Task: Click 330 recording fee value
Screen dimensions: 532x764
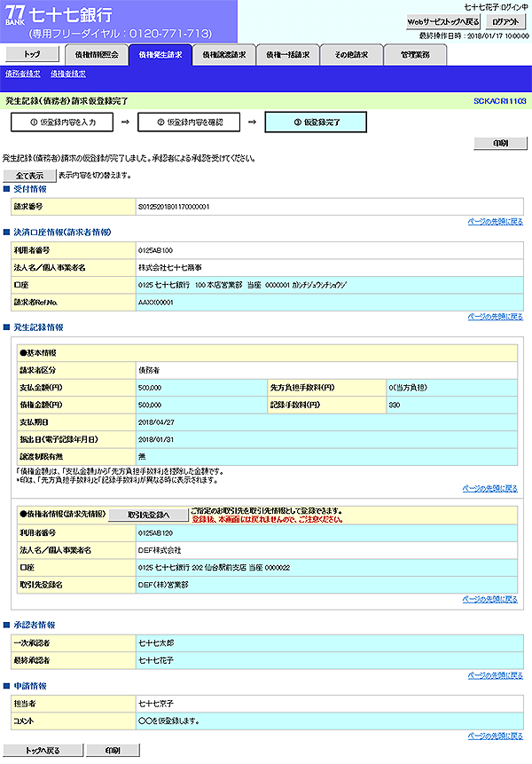Action: [x=395, y=405]
